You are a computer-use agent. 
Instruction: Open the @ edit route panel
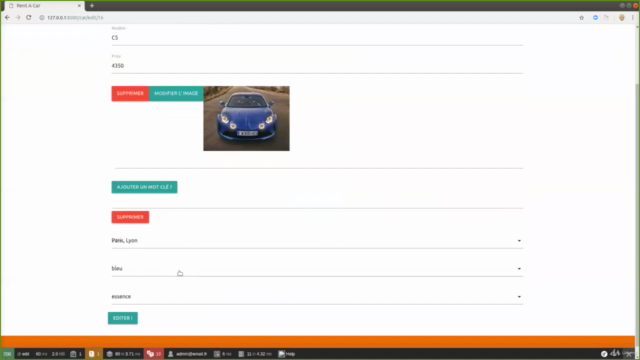click(23, 354)
